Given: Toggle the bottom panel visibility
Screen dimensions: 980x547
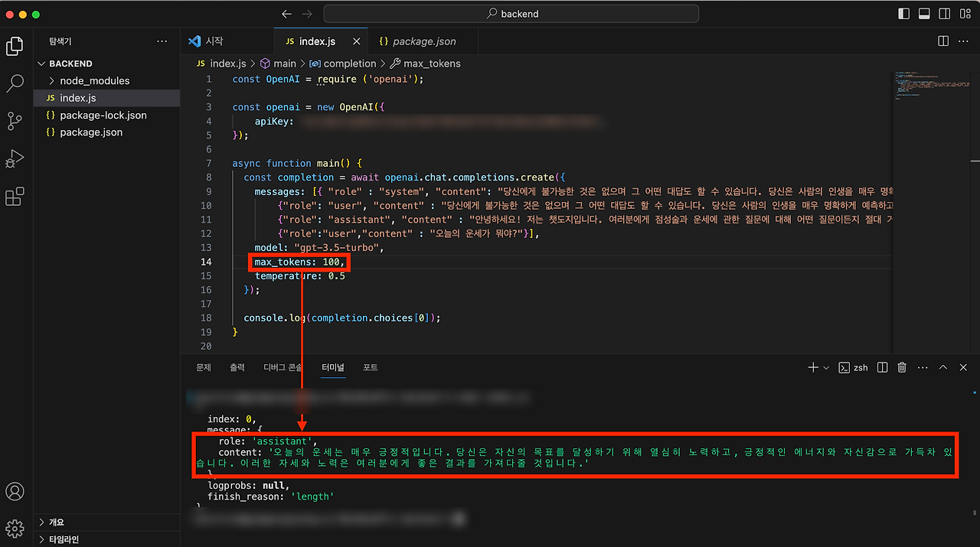Looking at the screenshot, I should tap(924, 13).
